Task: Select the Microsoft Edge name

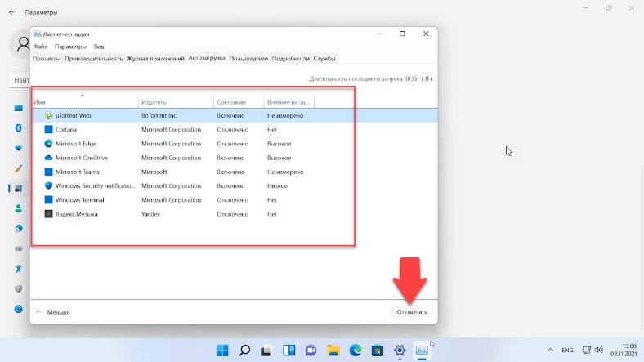Action: coord(76,144)
